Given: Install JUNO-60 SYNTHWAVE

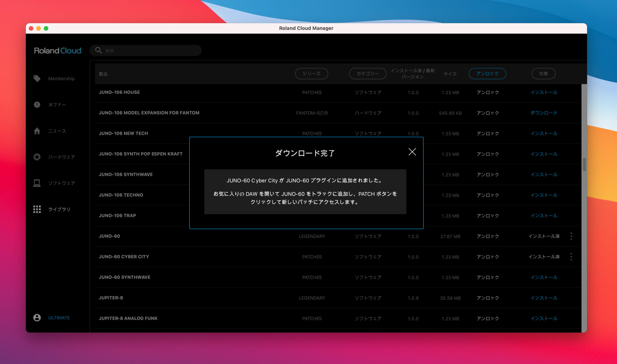Looking at the screenshot, I should point(544,277).
